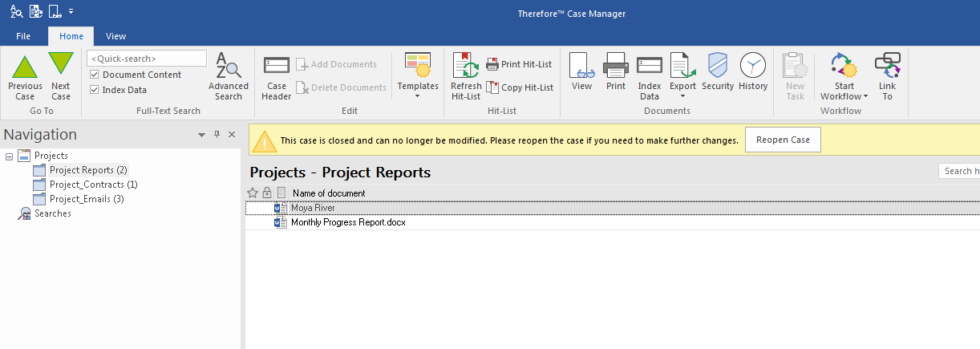The image size is (980, 349).
Task: Click Copy Hit-List
Action: pyautogui.click(x=520, y=87)
